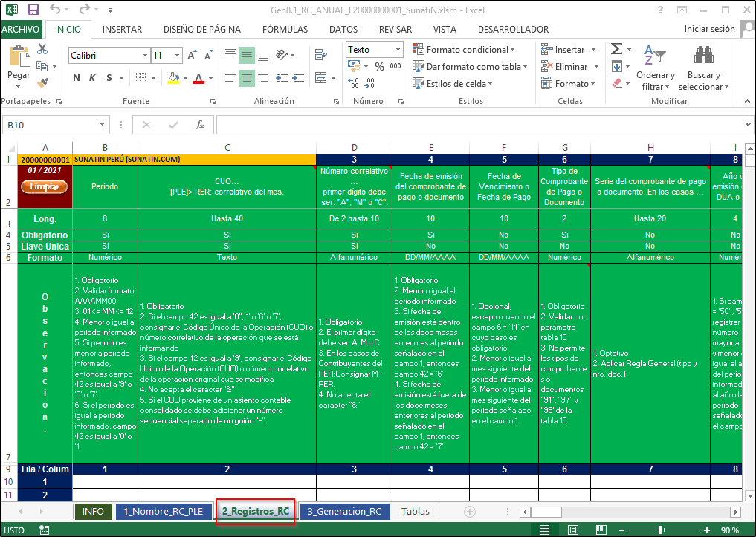The height and width of the screenshot is (537, 756).
Task: Click the percent style icon
Action: click(x=379, y=67)
